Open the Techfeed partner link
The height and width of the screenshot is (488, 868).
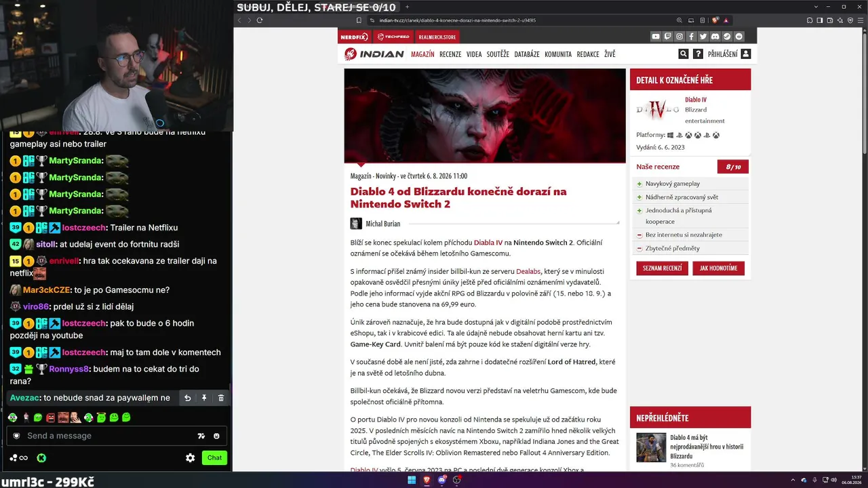pyautogui.click(x=393, y=37)
